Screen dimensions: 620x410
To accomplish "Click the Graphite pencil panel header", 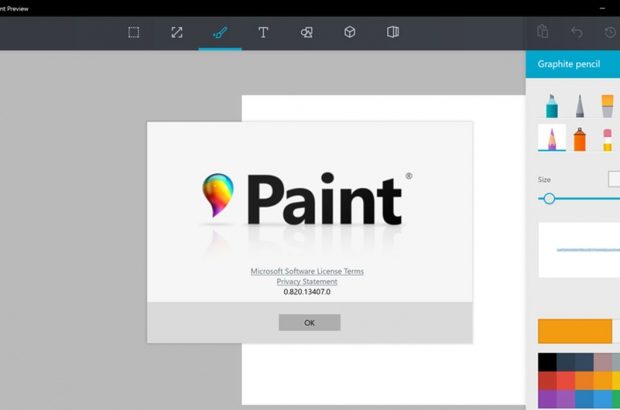I will [573, 64].
